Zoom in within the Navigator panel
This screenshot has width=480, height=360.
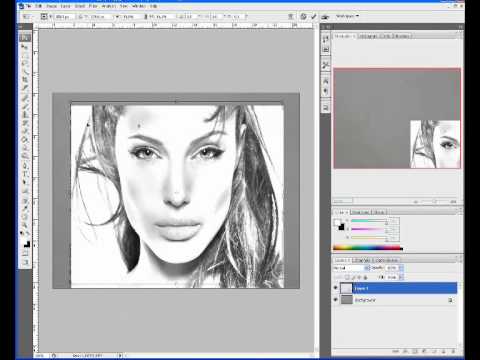click(453, 201)
